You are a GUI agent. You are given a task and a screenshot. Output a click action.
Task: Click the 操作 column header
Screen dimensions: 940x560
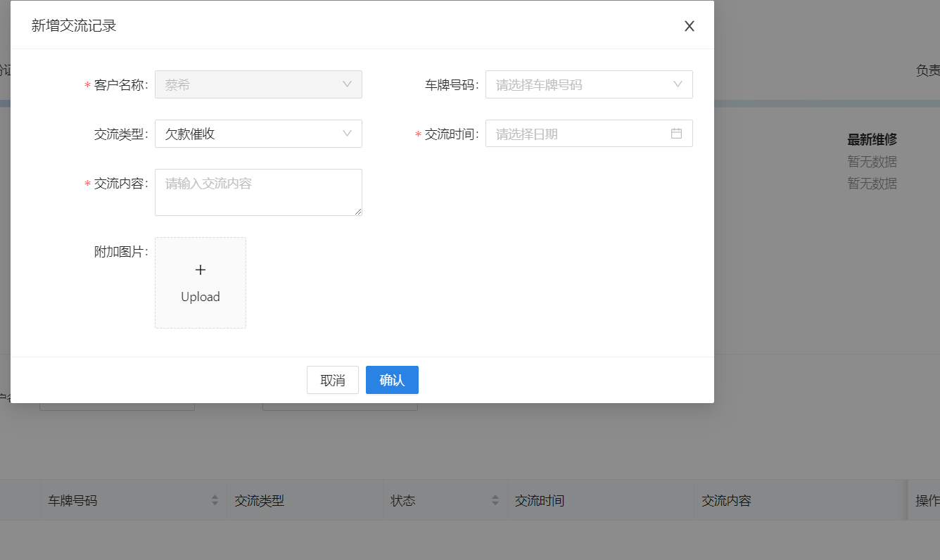[x=927, y=501]
